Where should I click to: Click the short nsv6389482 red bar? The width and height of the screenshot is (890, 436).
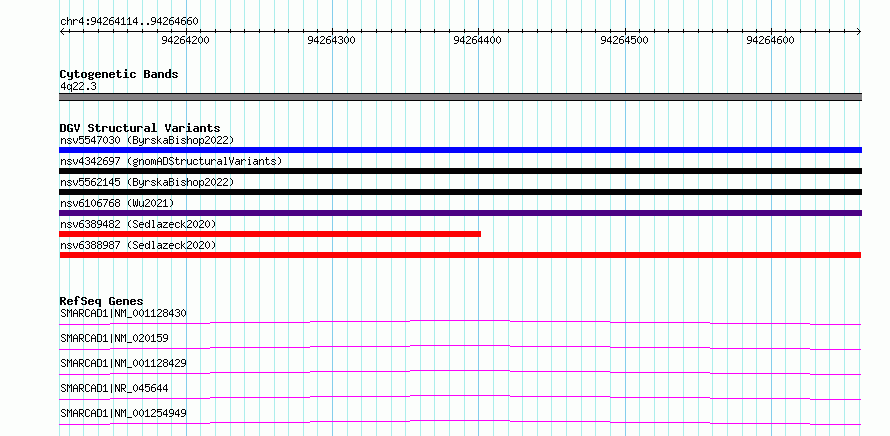tap(270, 234)
